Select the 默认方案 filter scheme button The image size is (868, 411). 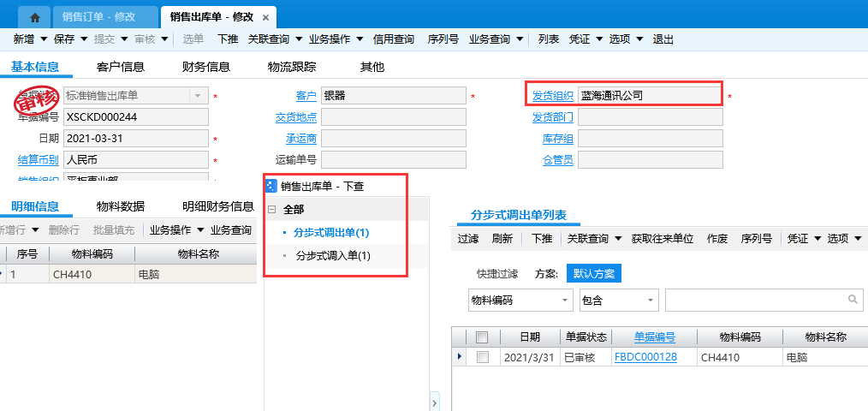(x=594, y=273)
